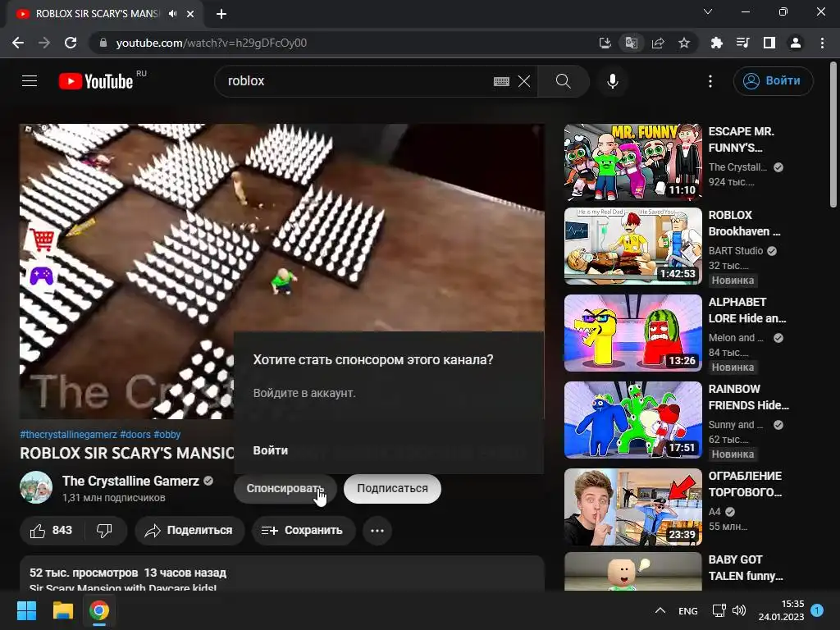Open The Crystalline Gamerz channel avatar
The height and width of the screenshot is (630, 840).
coord(36,487)
